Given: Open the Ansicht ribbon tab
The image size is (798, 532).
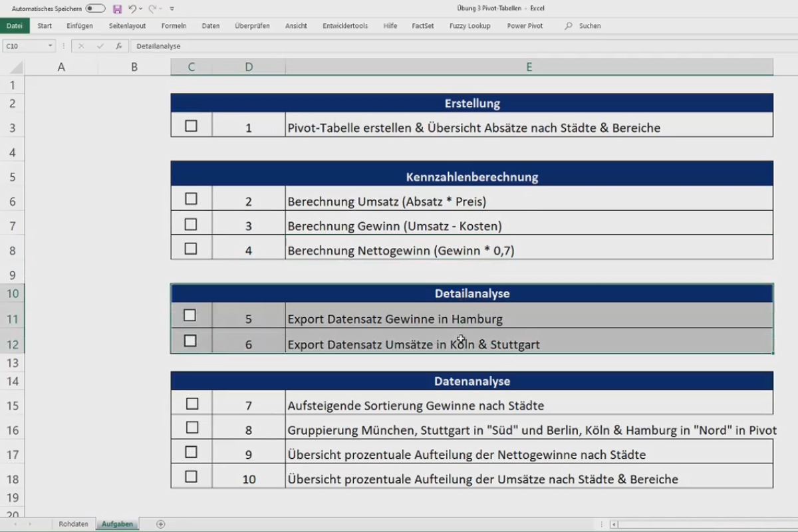Looking at the screenshot, I should (296, 26).
